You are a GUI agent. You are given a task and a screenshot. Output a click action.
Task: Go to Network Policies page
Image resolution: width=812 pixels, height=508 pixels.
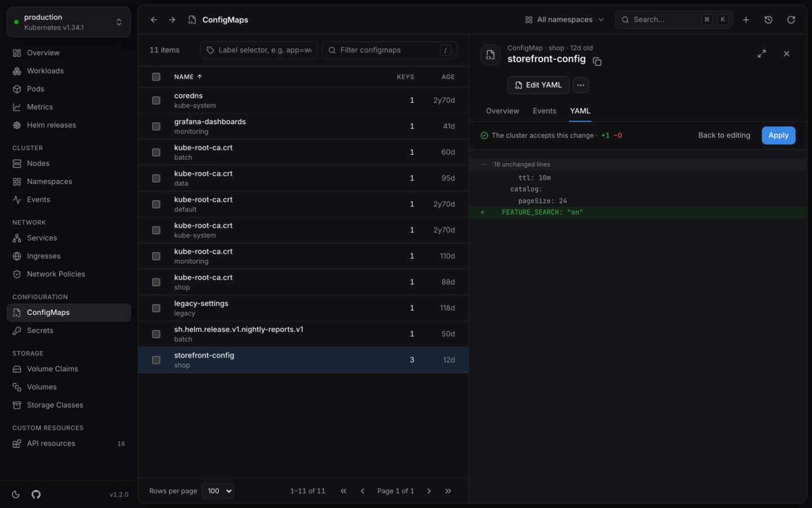click(69, 274)
